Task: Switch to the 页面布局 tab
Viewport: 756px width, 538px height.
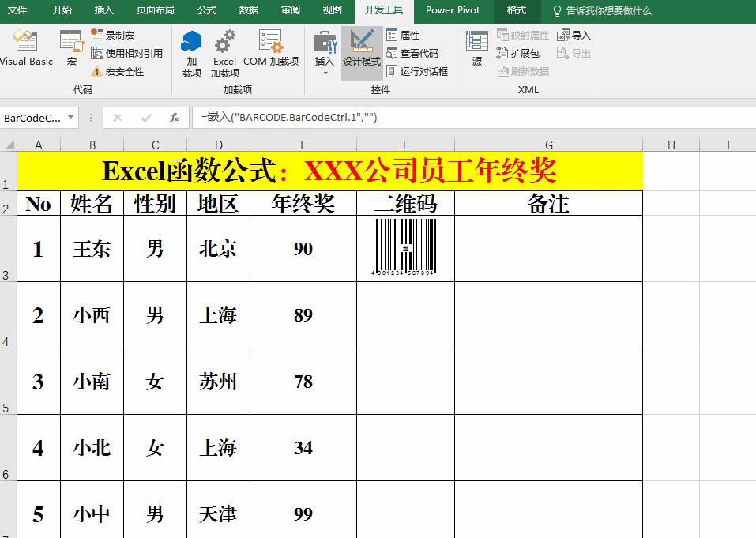Action: tap(156, 10)
